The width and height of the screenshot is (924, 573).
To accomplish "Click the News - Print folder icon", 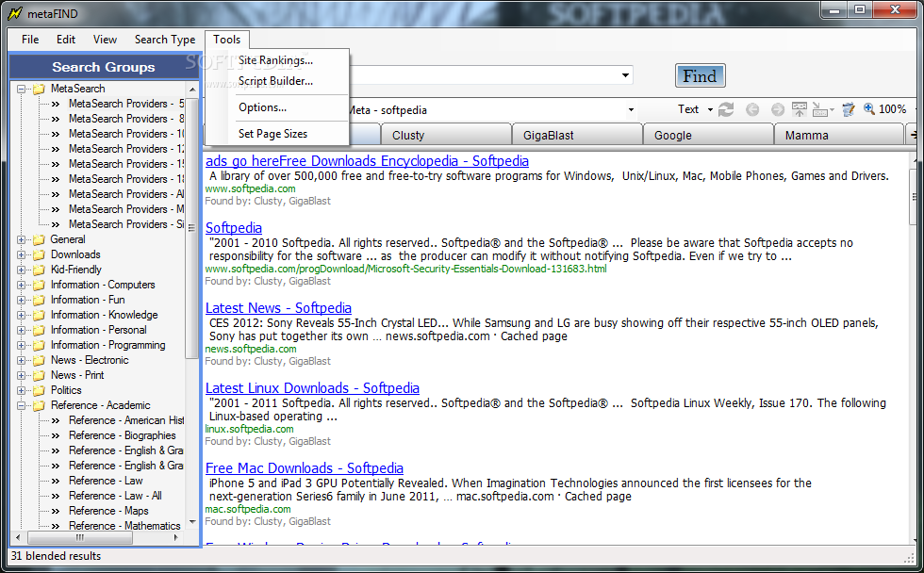I will click(x=39, y=375).
